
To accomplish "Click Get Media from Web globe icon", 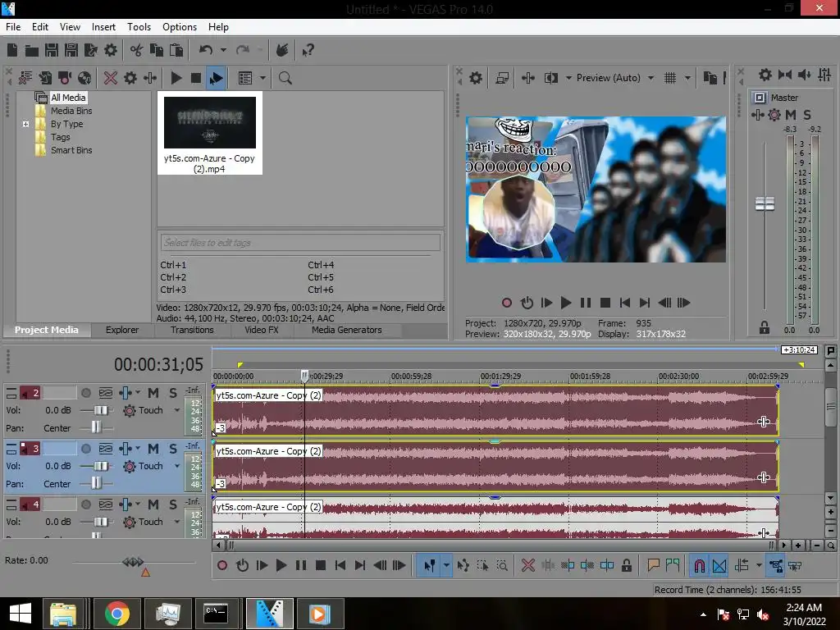I will 84,78.
